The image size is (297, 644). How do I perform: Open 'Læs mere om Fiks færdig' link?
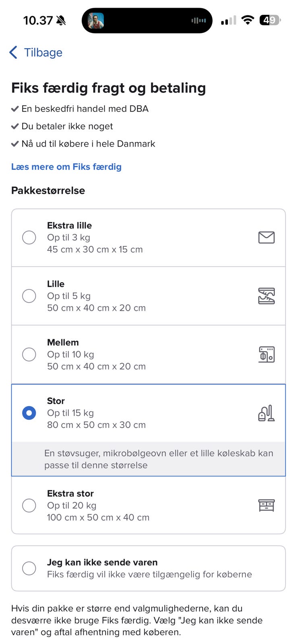click(x=66, y=167)
